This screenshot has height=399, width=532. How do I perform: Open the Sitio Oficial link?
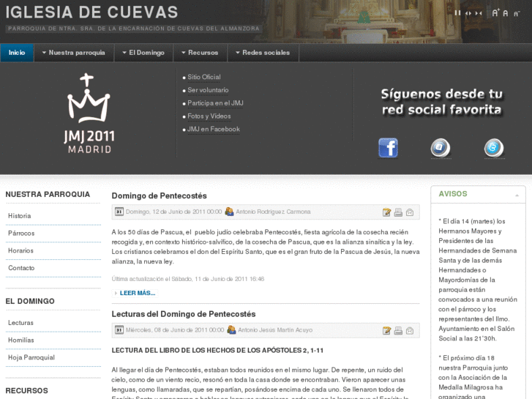(x=204, y=77)
